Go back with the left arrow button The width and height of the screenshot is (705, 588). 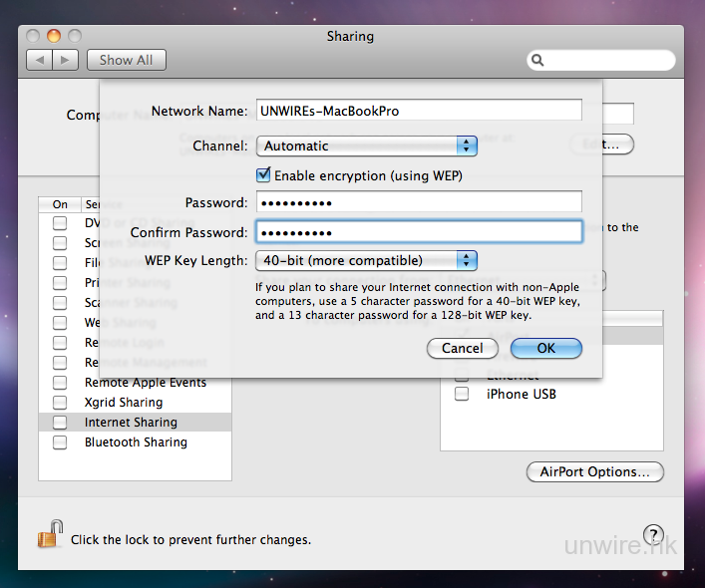pyautogui.click(x=41, y=61)
